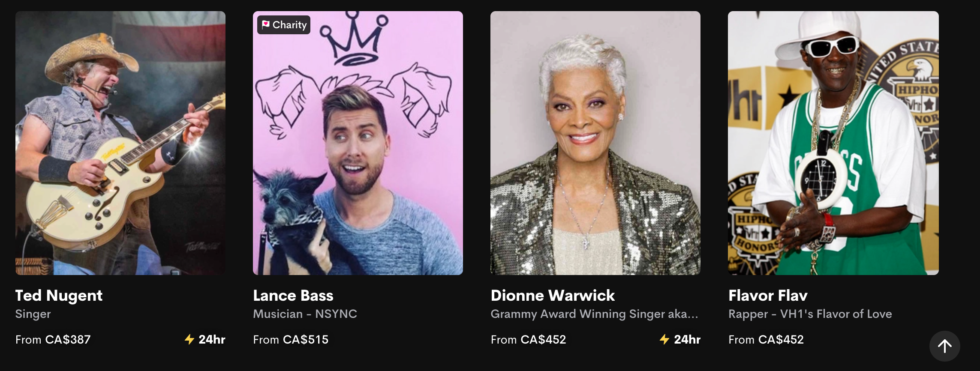The image size is (980, 371).
Task: Click the Flavor Flav name link
Action: coord(768,296)
